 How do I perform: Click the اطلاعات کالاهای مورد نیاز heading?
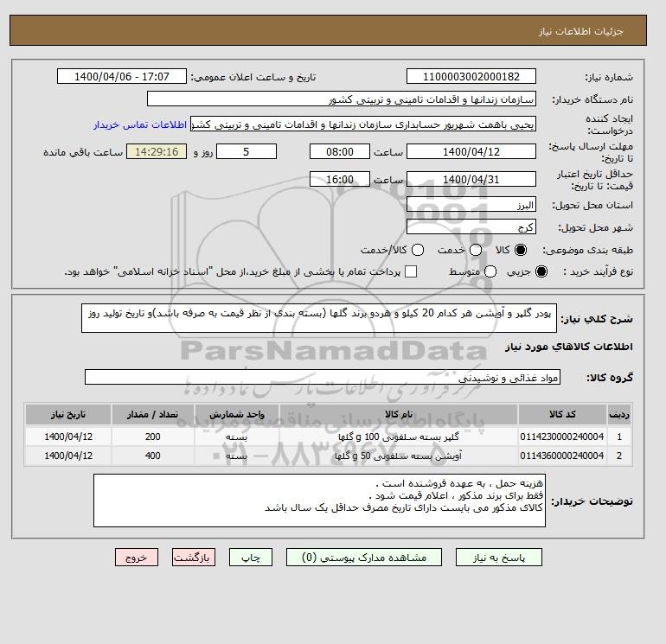[x=569, y=347]
